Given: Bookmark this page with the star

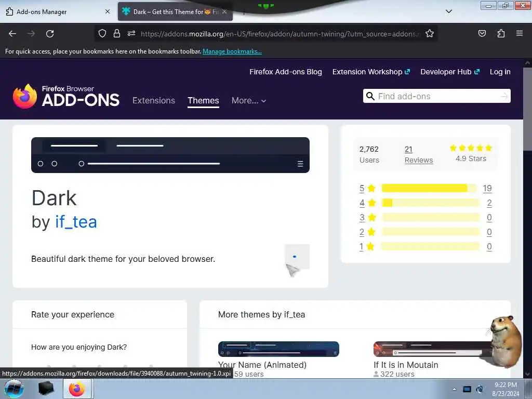Looking at the screenshot, I should click(x=430, y=33).
